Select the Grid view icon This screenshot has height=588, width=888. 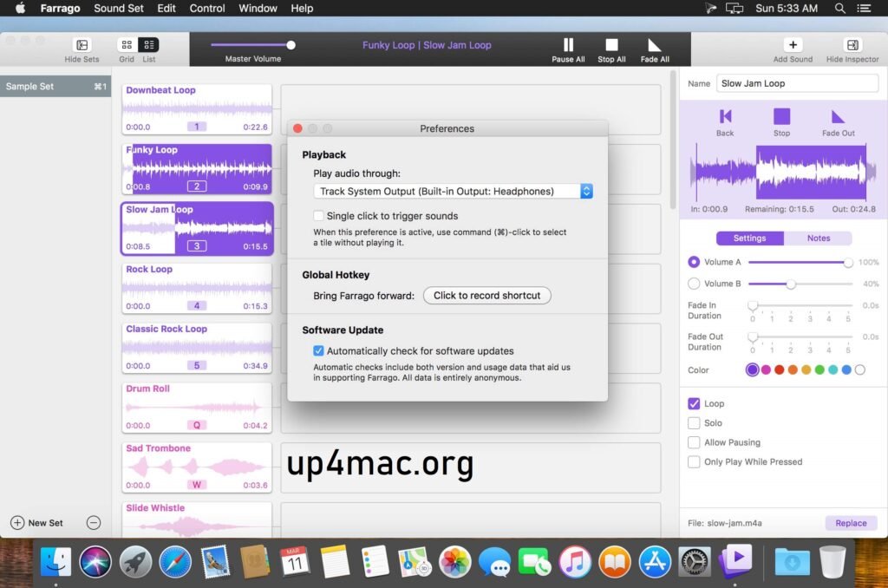pyautogui.click(x=126, y=44)
